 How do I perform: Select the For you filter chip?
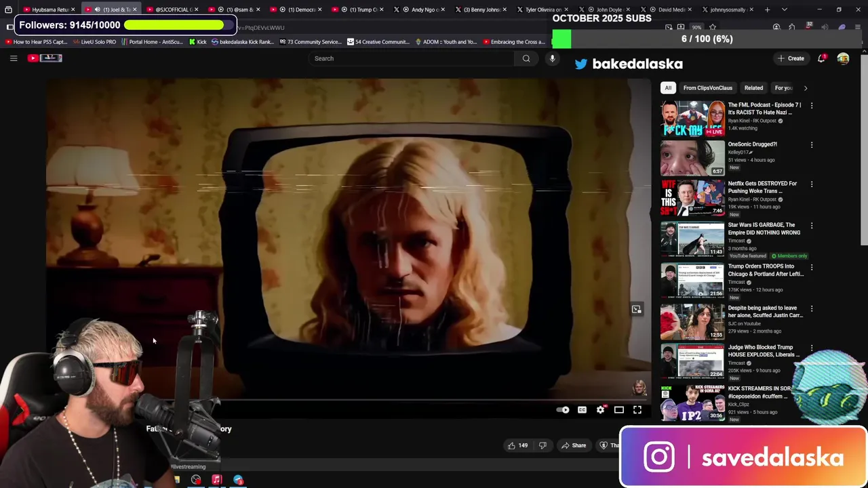click(783, 87)
